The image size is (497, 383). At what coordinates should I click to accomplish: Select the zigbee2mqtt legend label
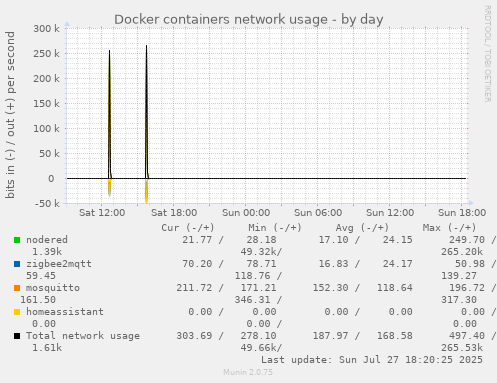pos(59,264)
